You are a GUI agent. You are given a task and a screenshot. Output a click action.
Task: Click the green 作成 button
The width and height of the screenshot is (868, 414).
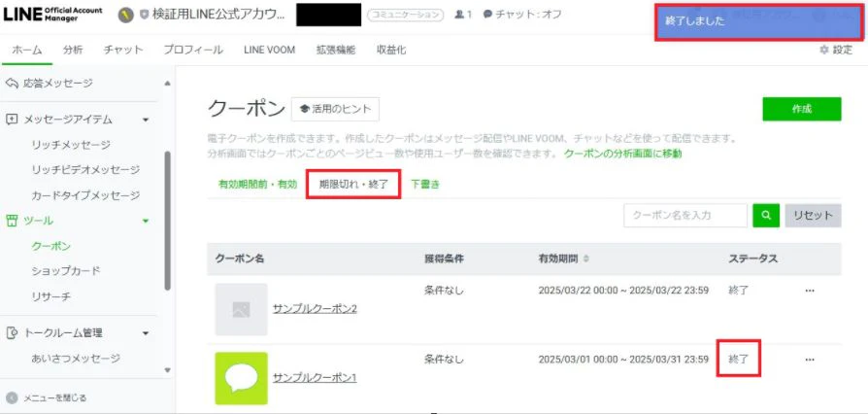pos(802,109)
